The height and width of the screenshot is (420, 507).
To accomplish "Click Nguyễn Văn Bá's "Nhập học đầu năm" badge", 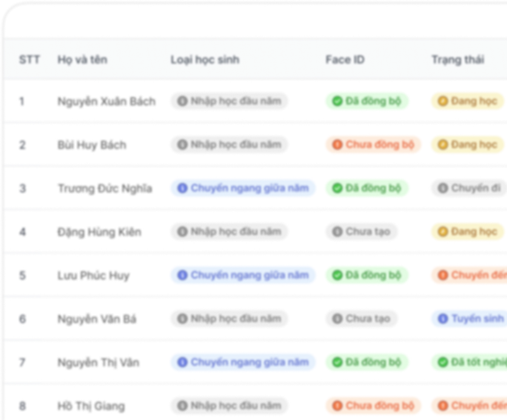I will 229,318.
